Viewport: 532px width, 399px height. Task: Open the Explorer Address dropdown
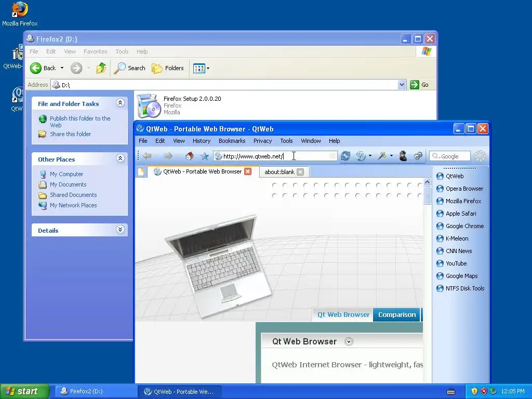pos(402,85)
